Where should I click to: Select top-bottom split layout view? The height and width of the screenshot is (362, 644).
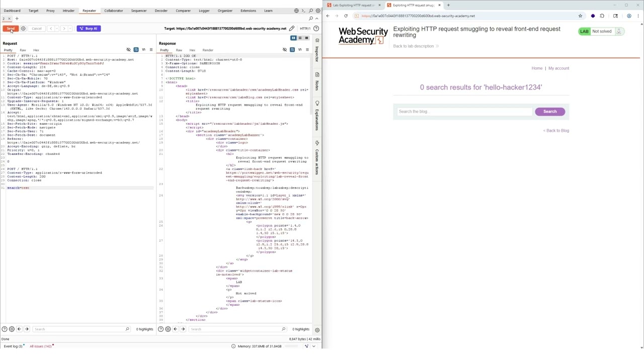coord(300,38)
